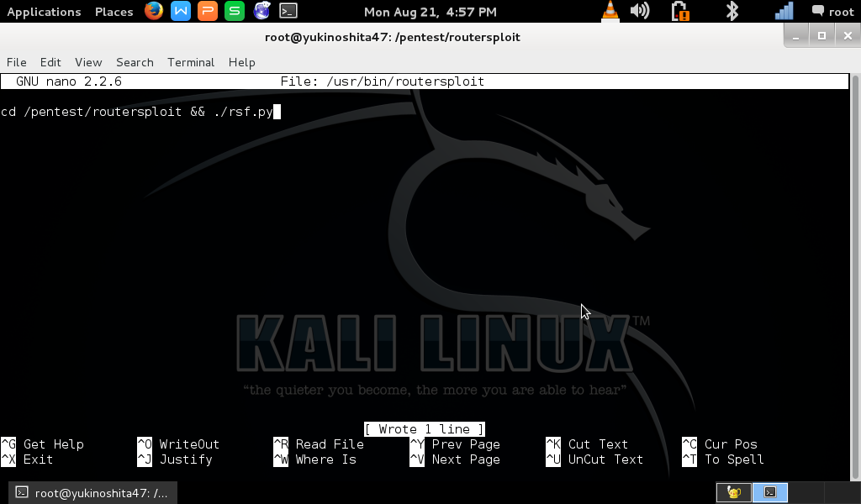Open the globe web browser launcher
The height and width of the screenshot is (504, 861).
tap(262, 11)
